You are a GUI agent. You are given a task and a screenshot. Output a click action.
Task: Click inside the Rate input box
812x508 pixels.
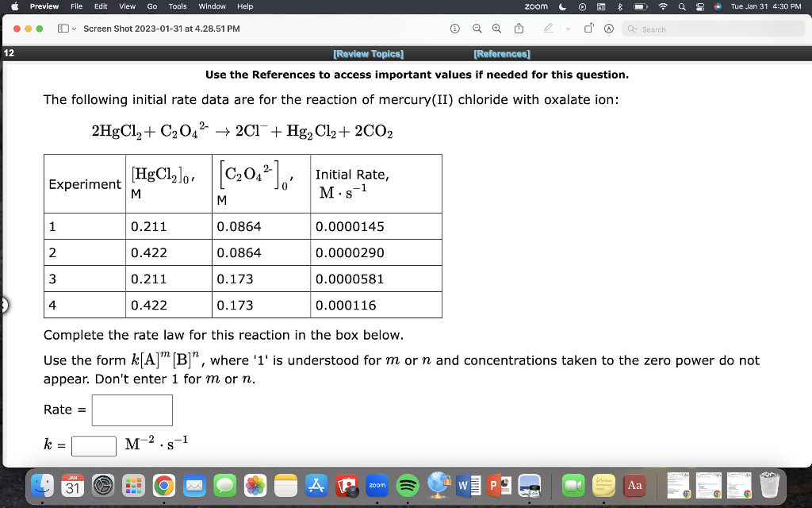(x=132, y=410)
